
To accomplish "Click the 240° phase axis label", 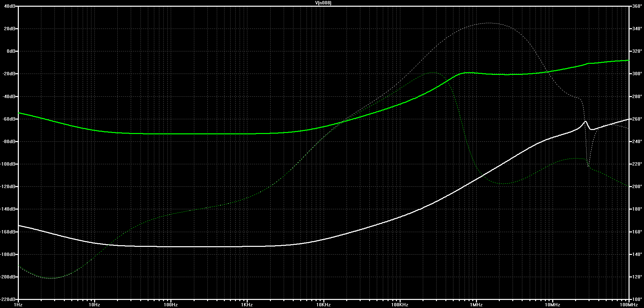I will [x=637, y=141].
